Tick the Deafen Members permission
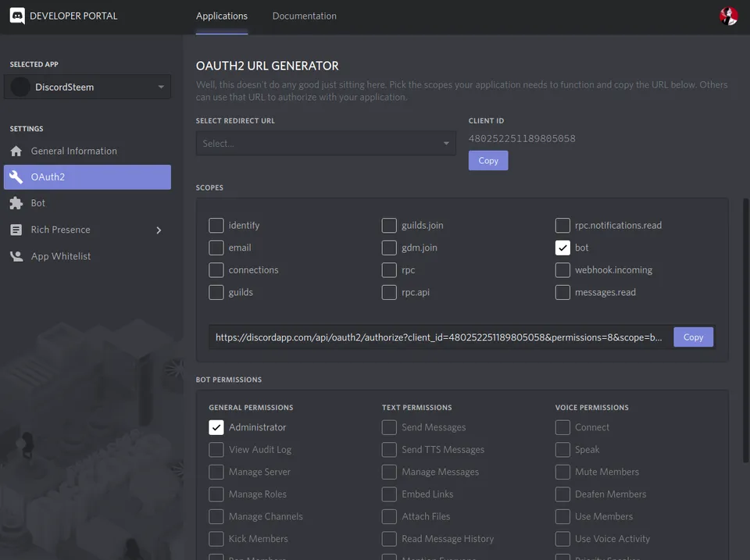This screenshot has height=560, width=750. click(x=562, y=494)
